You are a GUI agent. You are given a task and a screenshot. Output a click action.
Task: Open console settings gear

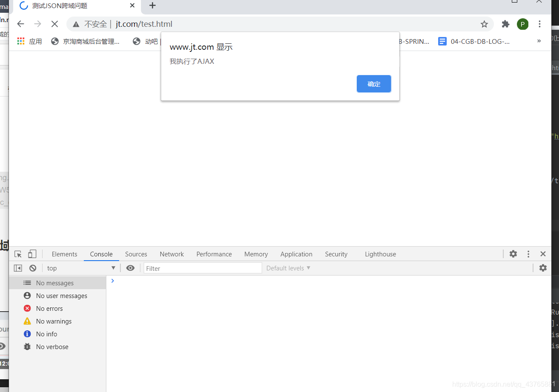tap(543, 268)
